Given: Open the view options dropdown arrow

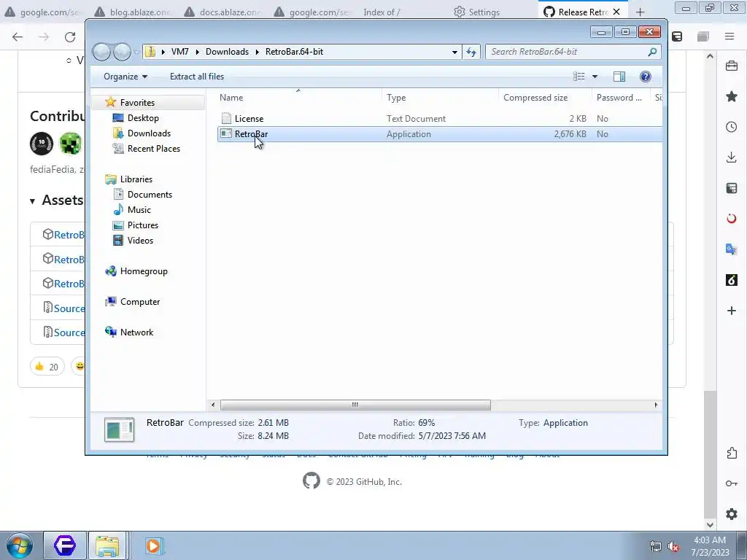Looking at the screenshot, I should pyautogui.click(x=595, y=77).
